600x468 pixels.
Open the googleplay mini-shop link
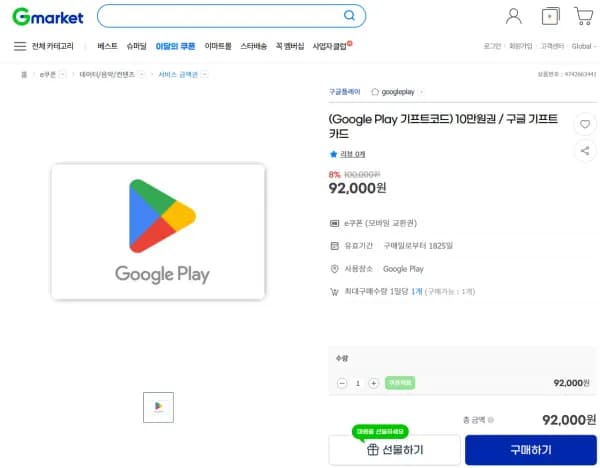[x=398, y=92]
